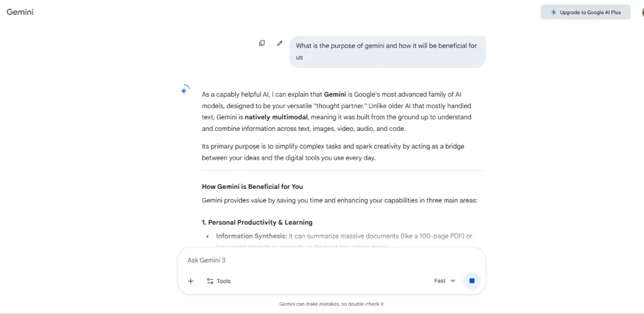Click 'Information Synthesis:' bullet text

252,237
